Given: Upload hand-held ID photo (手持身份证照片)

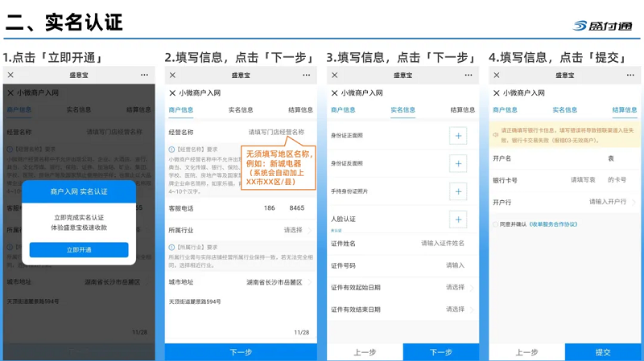Looking at the screenshot, I should coord(458,191).
